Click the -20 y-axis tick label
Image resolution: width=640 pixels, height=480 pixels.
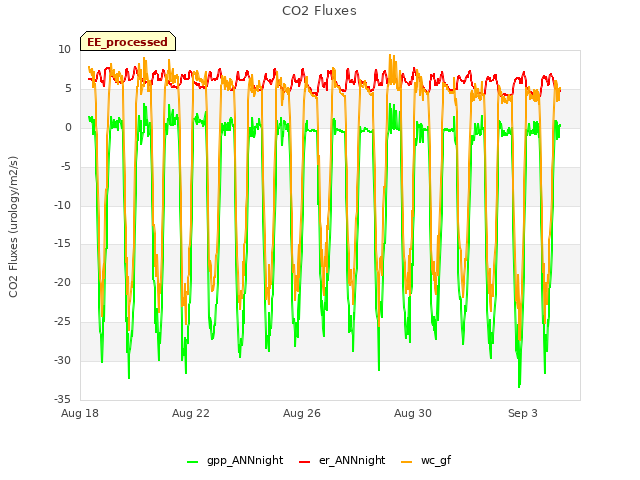click(x=62, y=282)
